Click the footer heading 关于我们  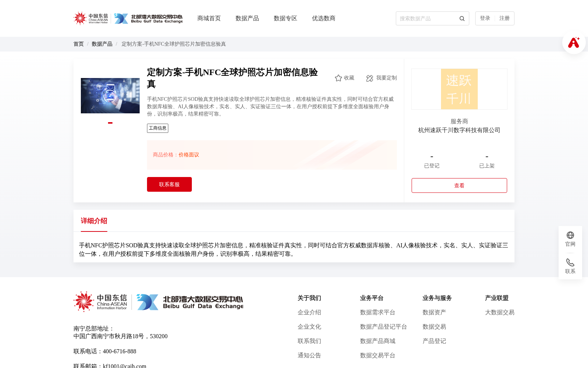309,298
